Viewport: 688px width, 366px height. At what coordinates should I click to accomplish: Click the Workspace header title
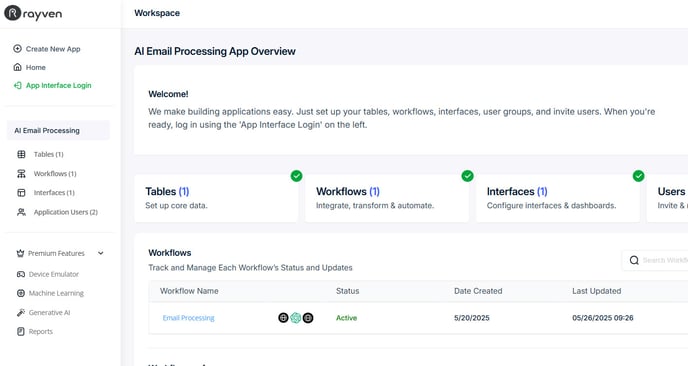157,13
